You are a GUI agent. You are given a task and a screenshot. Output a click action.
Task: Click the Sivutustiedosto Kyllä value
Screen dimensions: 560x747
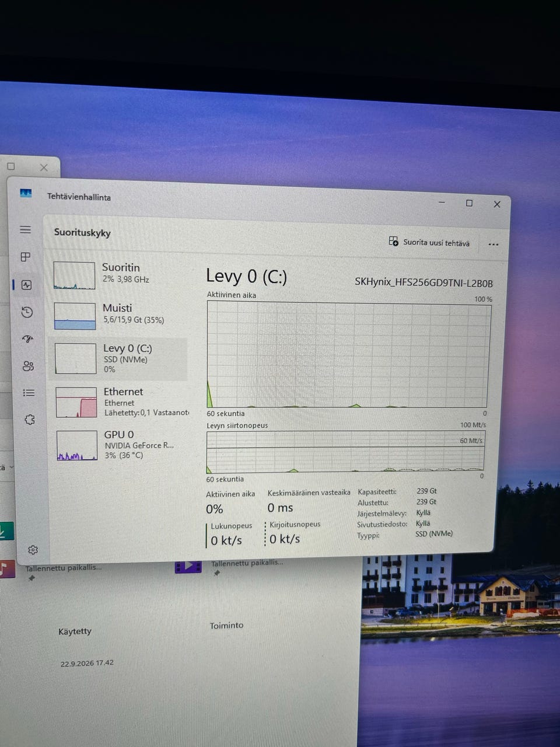423,523
